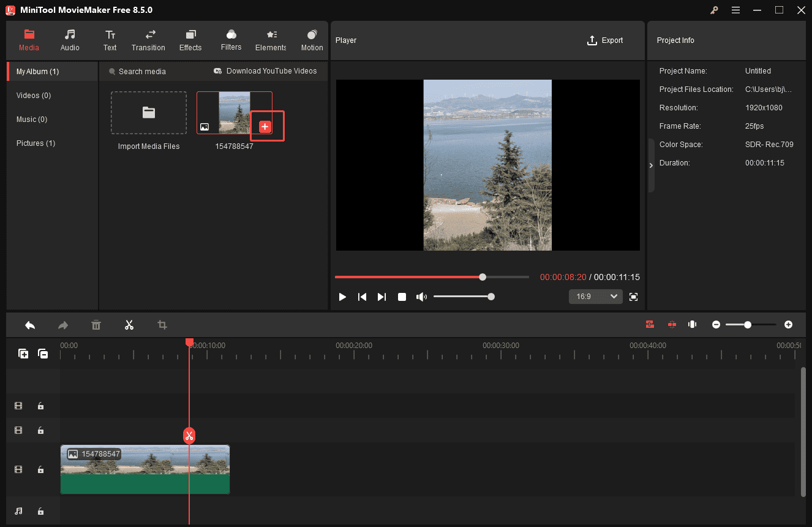Open the 16:9 aspect ratio dropdown
This screenshot has height=527, width=812.
[595, 296]
